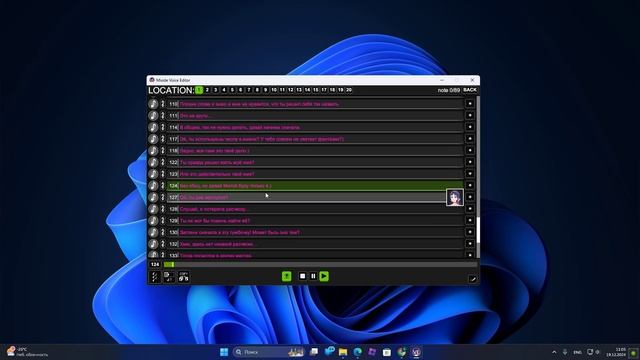Switch to location tab 20
The image size is (640, 360).
click(x=349, y=90)
